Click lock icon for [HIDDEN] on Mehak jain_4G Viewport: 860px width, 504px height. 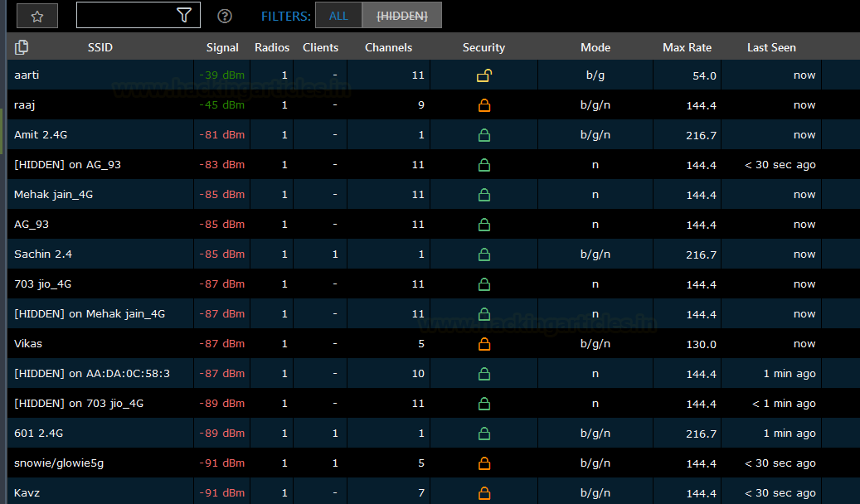(484, 313)
